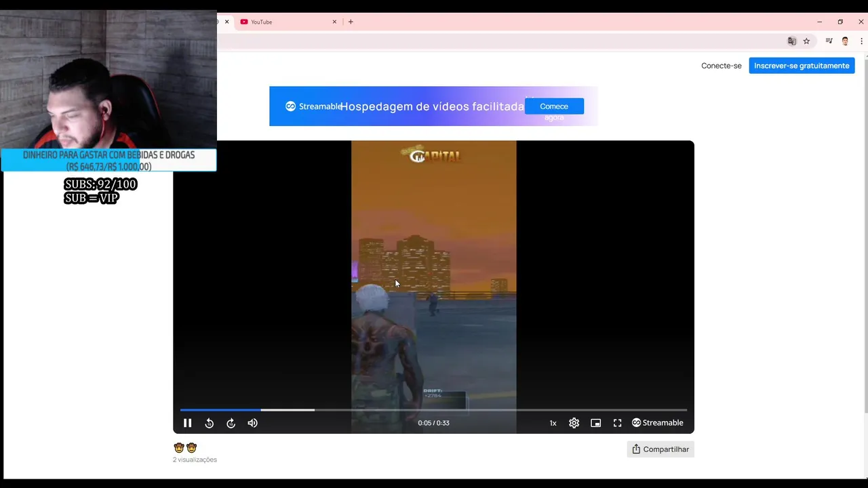Open a new browser tab
Image resolution: width=868 pixels, height=488 pixels.
tap(351, 22)
